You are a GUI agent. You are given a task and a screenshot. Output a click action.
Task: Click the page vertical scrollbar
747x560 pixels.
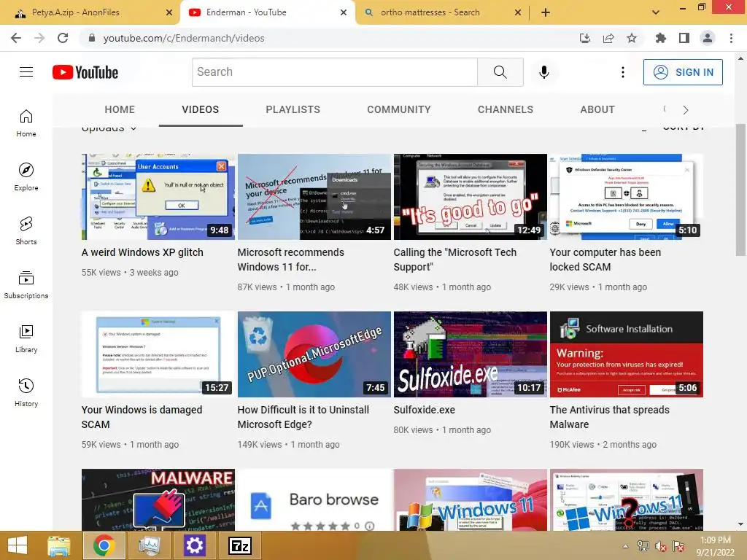tap(740, 190)
